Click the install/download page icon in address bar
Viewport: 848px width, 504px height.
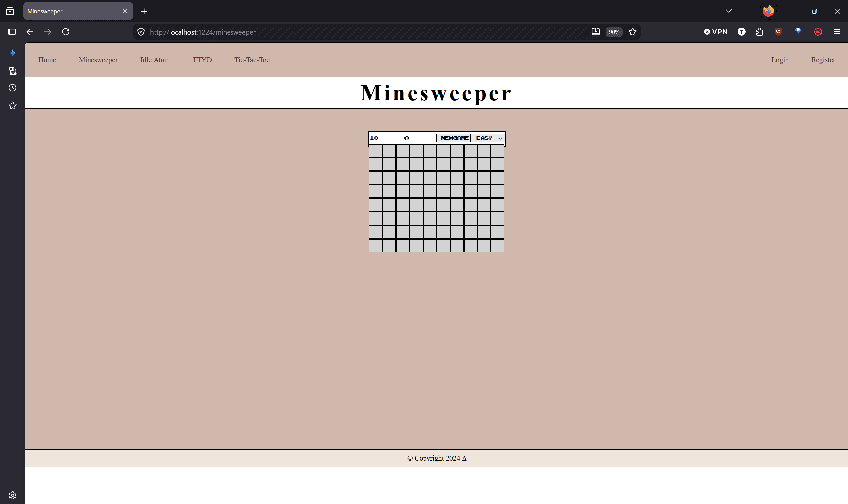[596, 32]
